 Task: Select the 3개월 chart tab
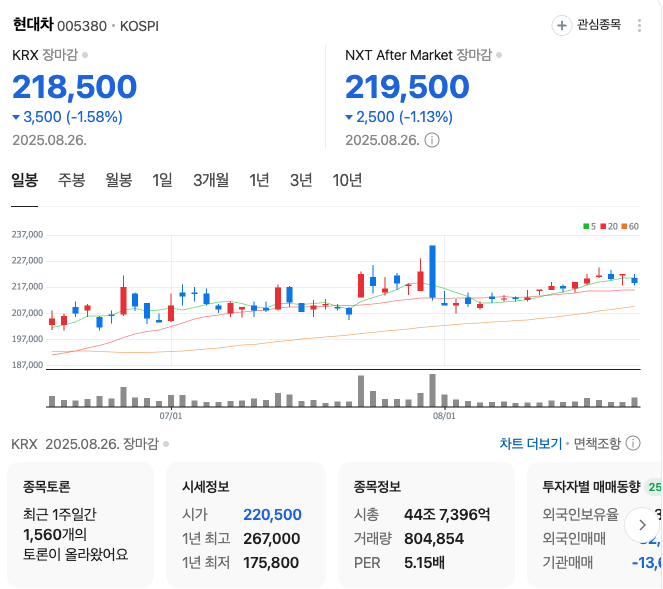[x=211, y=181]
